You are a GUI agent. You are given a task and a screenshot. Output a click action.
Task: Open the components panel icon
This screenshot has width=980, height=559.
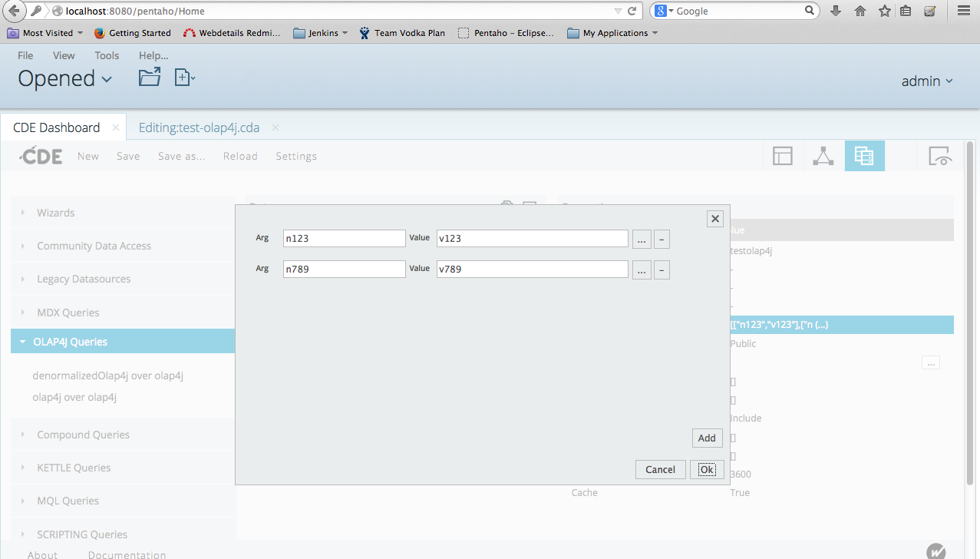(x=823, y=156)
